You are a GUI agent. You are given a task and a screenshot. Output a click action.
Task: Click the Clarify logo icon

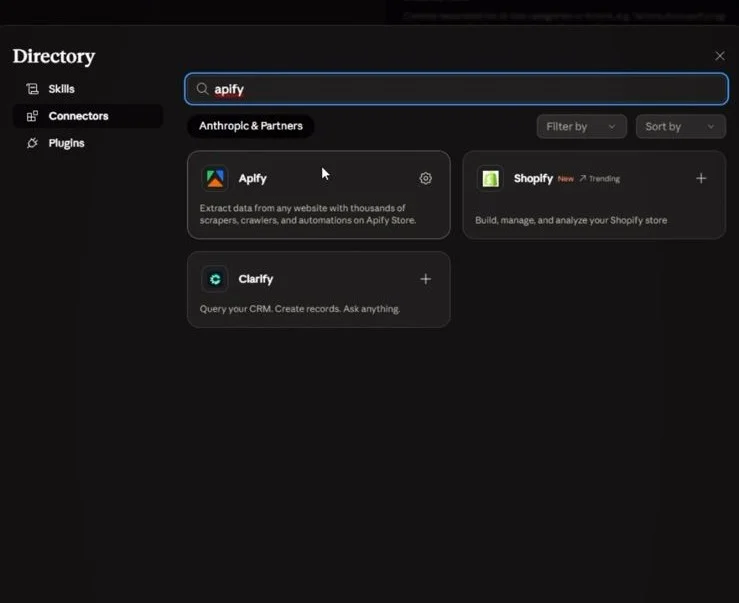click(x=215, y=279)
